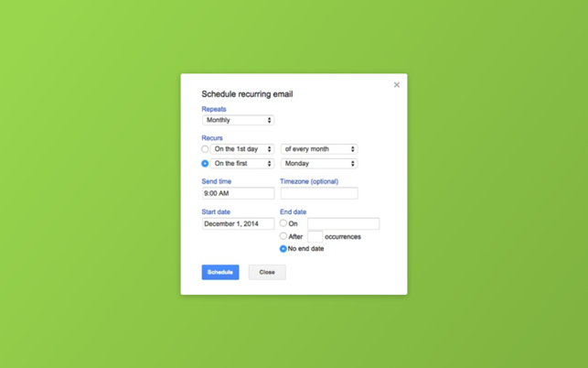Click the Timezone (optional) input field

319,193
